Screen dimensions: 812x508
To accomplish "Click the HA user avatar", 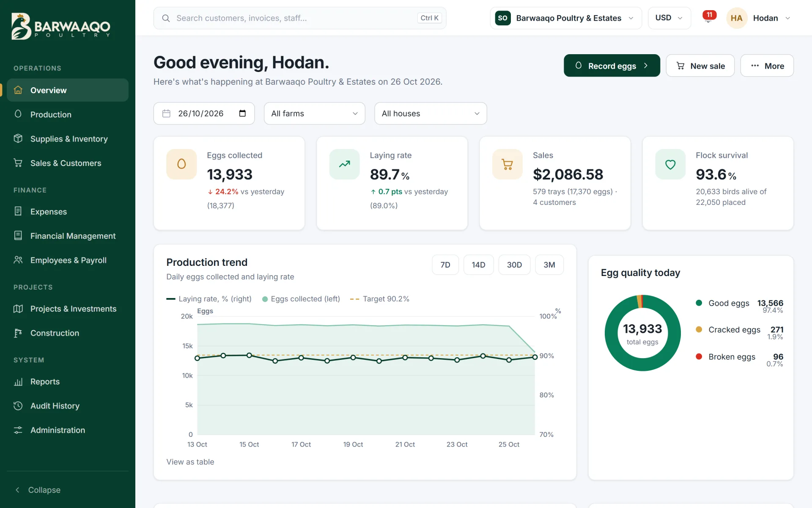I will coord(736,18).
